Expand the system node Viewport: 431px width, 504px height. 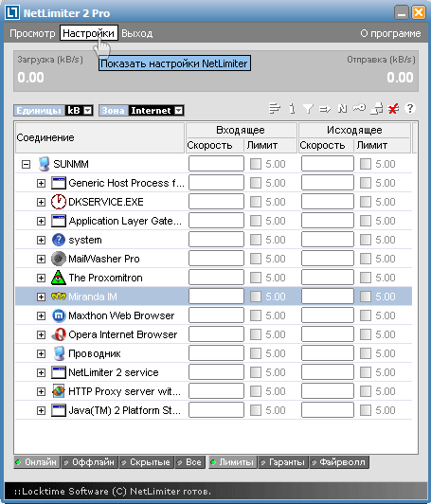(x=41, y=240)
